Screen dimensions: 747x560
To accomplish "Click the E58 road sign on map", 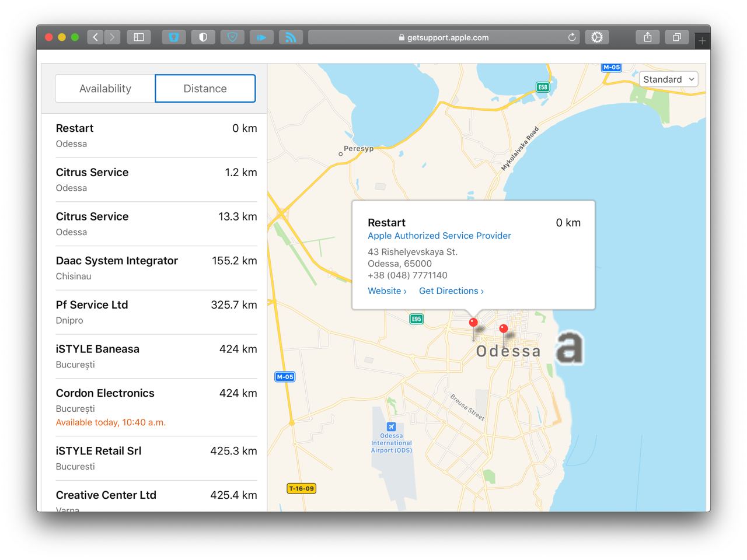I will coord(543,87).
